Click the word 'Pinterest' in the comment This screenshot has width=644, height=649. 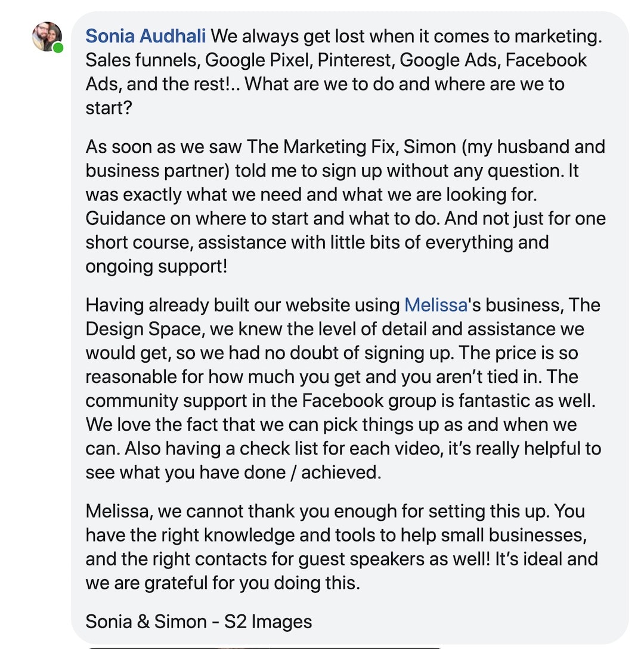[354, 60]
